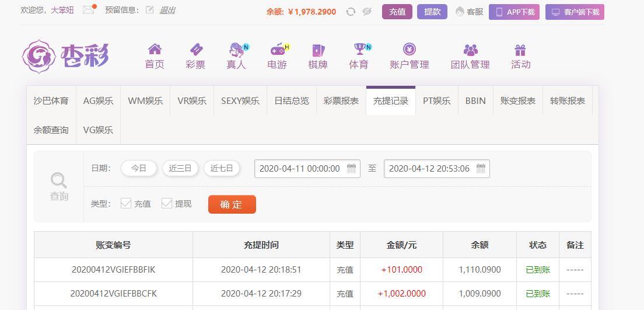This screenshot has height=310, width=644.
Task: Open the mail envelope messages icon
Action: [x=88, y=11]
